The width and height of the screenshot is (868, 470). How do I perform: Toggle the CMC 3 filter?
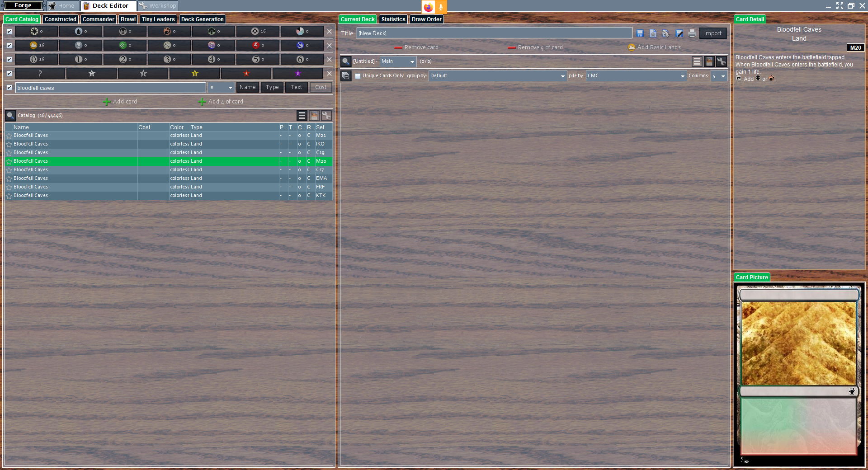(169, 59)
